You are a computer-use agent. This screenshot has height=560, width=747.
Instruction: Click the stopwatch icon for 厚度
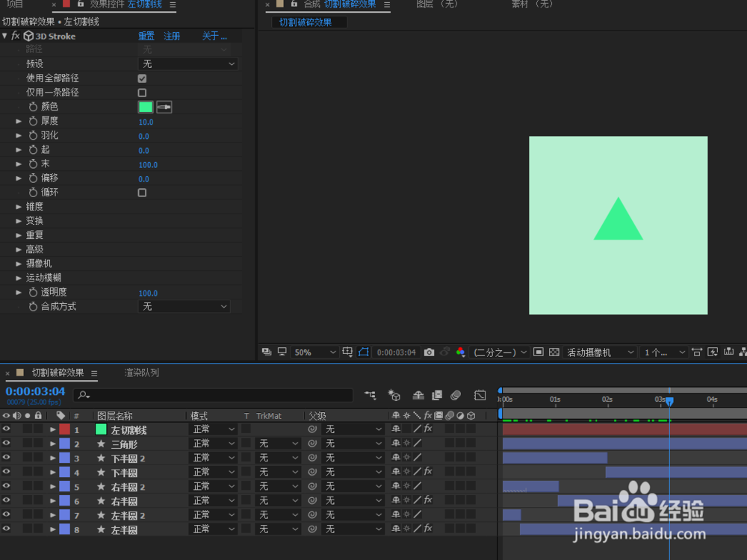33,122
